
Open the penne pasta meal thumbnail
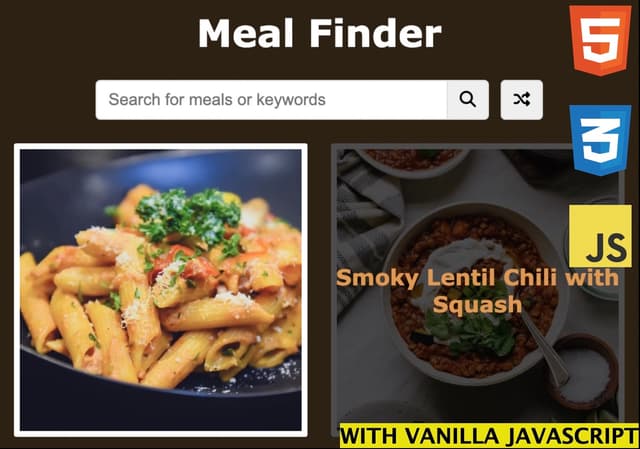pos(161,290)
